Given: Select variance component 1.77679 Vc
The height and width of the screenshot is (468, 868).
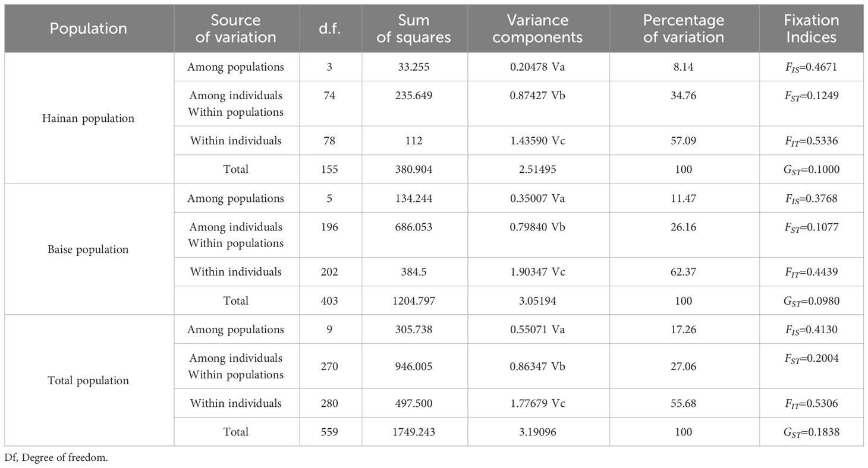Looking at the screenshot, I should coord(538,403).
